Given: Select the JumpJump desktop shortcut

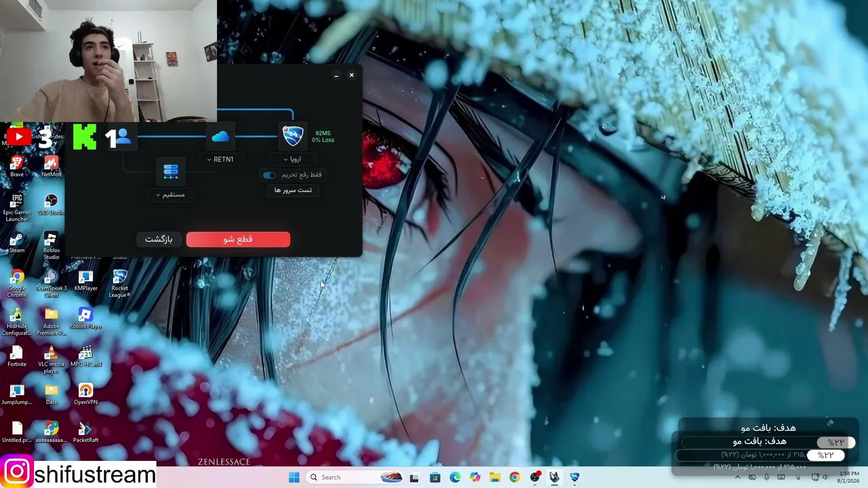Looking at the screenshot, I should (17, 394).
